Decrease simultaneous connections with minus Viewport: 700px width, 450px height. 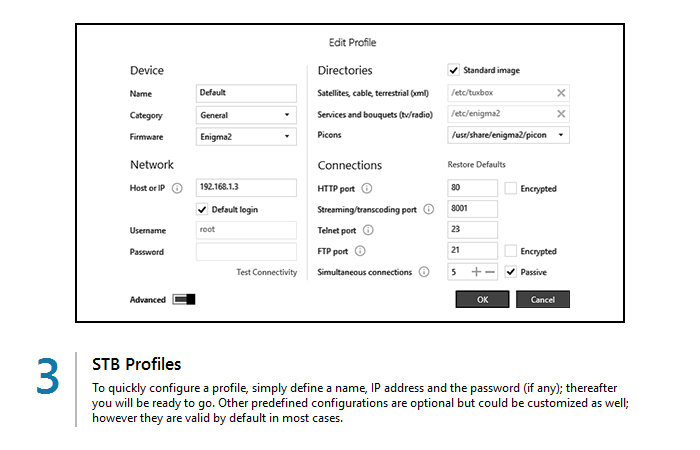coord(490,272)
